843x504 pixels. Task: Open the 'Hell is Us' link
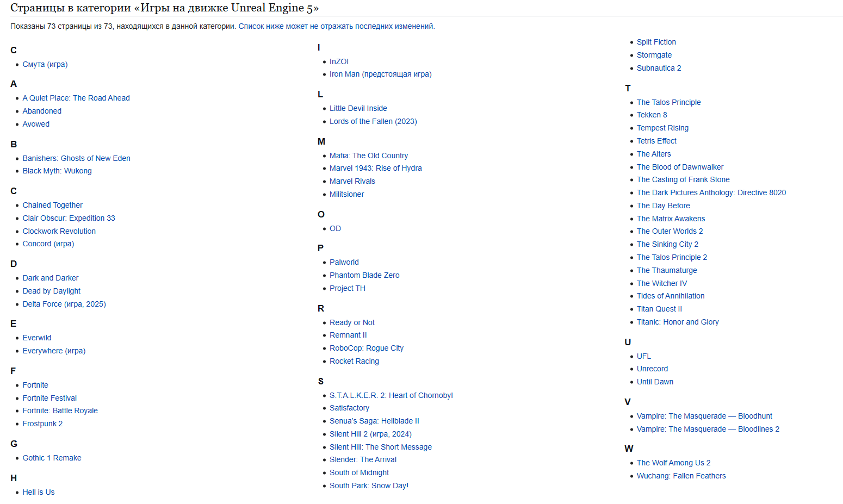pyautogui.click(x=39, y=492)
